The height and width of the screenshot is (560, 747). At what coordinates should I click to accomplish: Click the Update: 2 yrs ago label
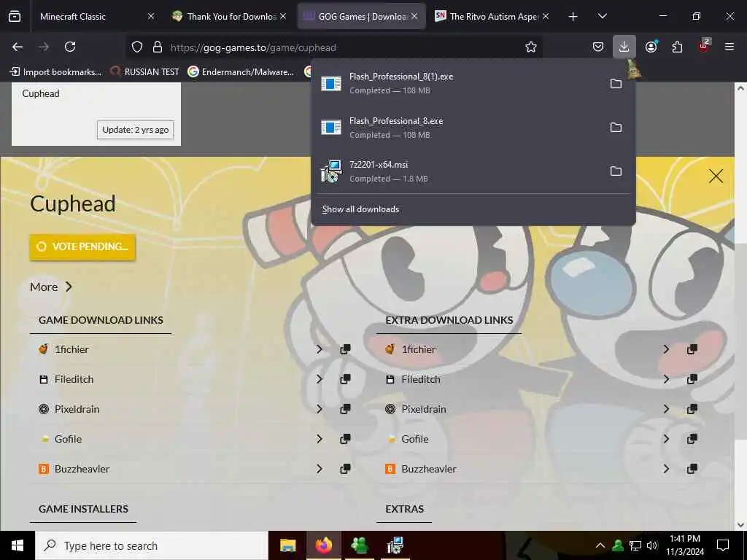pyautogui.click(x=135, y=130)
